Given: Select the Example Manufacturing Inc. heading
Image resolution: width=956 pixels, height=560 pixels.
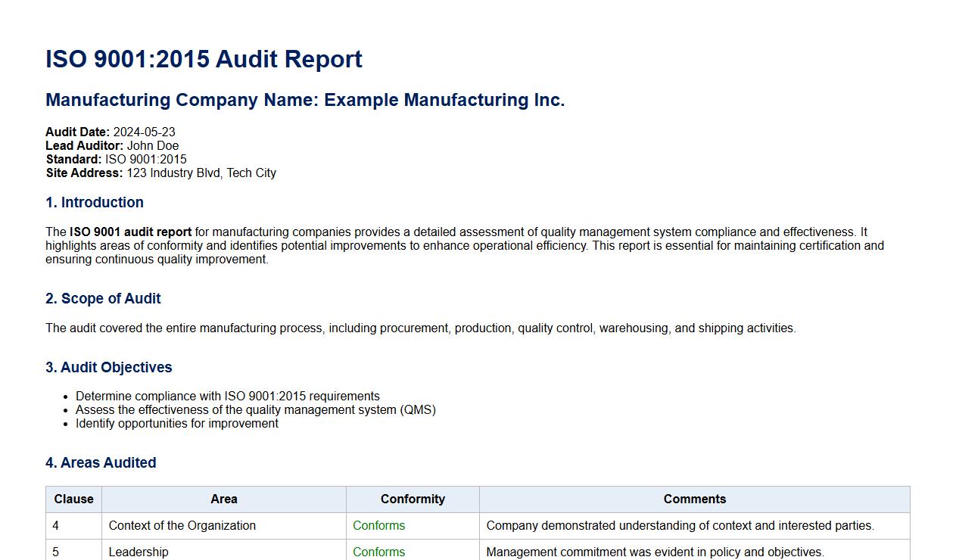Looking at the screenshot, I should pyautogui.click(x=305, y=99).
